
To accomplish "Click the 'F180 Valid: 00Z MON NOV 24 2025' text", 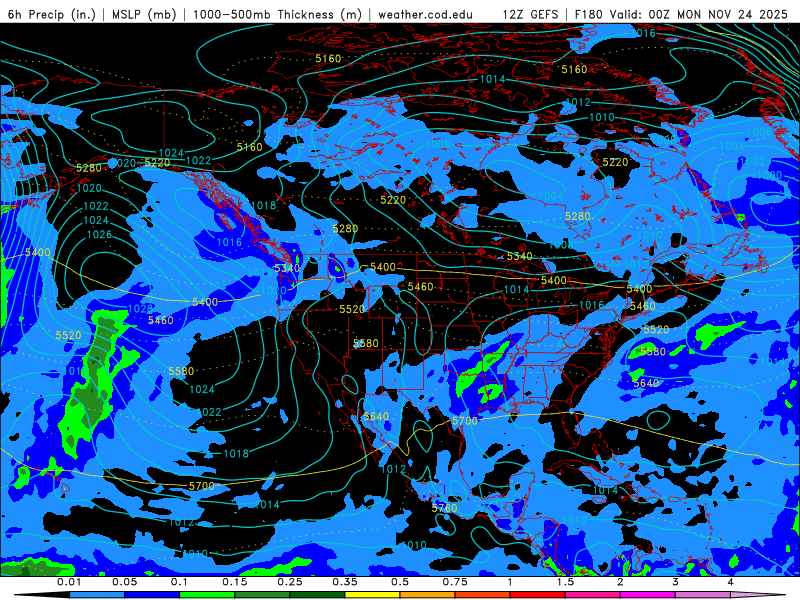I will [681, 14].
